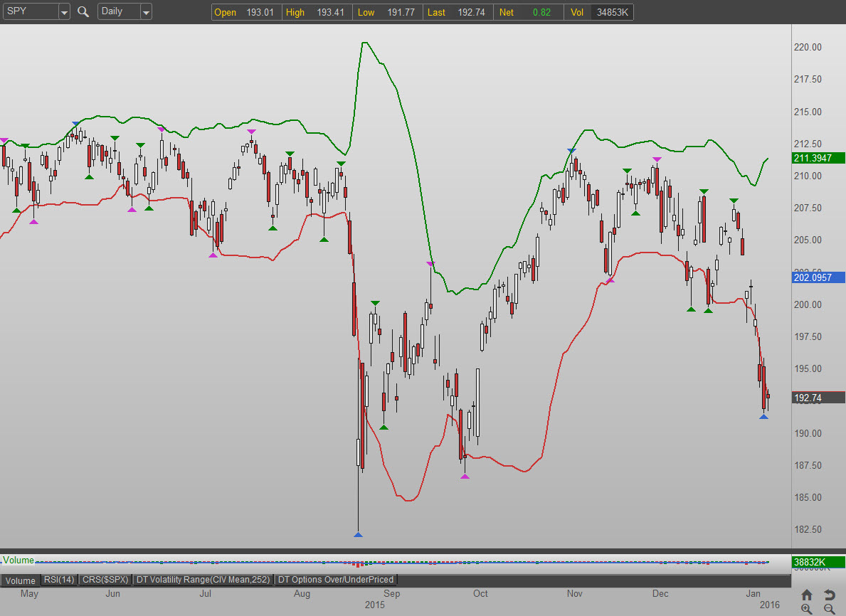
Task: Expand the SPY symbol dropdown arrow
Action: [x=64, y=12]
